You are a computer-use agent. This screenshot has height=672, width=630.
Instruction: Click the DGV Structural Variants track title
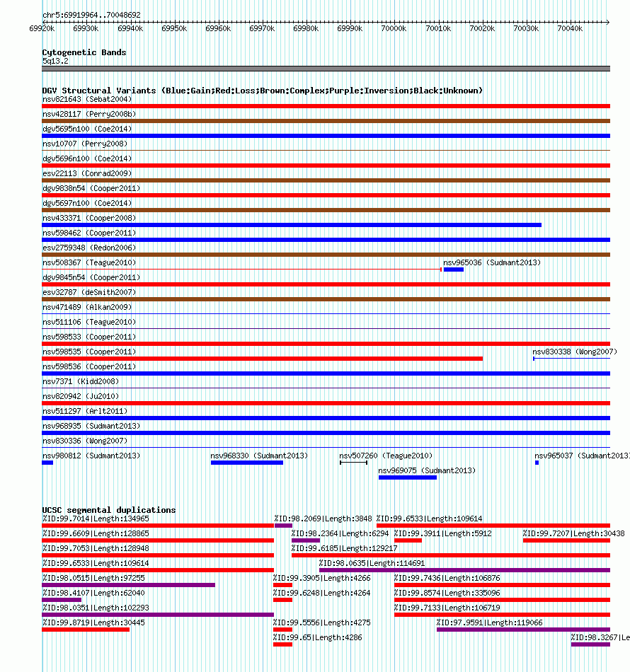tap(263, 91)
